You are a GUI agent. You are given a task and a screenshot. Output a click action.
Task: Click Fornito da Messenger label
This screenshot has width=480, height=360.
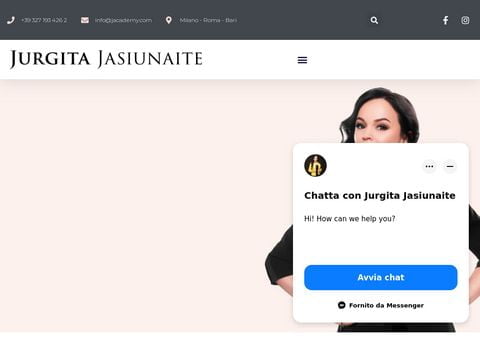(x=386, y=305)
